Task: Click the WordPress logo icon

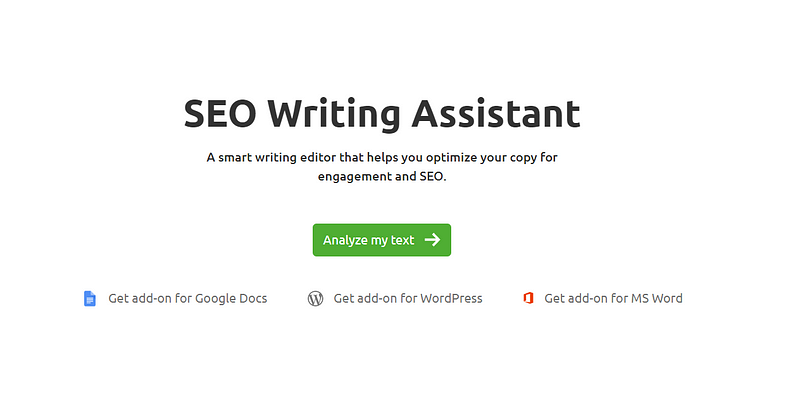Action: pos(315,298)
